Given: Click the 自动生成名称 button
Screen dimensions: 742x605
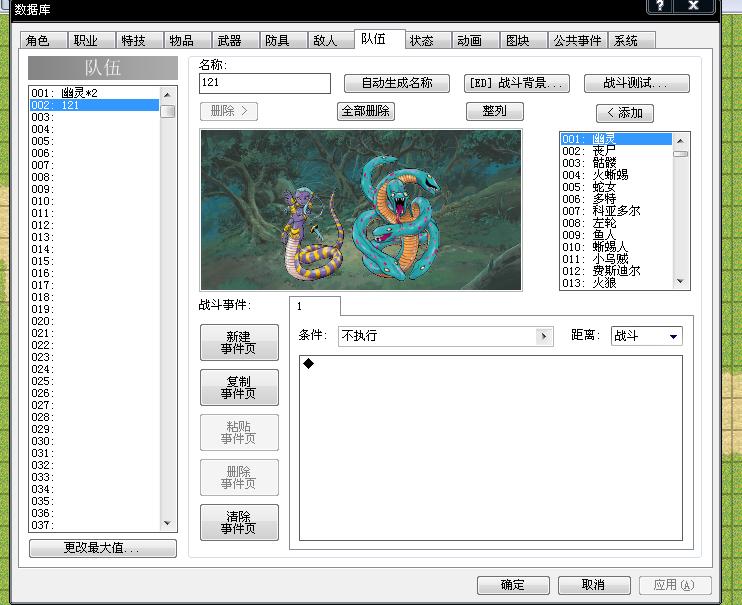Looking at the screenshot, I should [x=397, y=83].
